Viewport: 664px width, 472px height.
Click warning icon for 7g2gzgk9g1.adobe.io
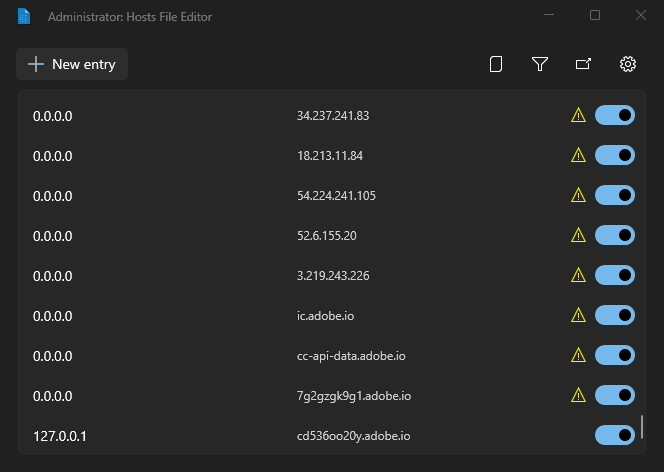(578, 395)
